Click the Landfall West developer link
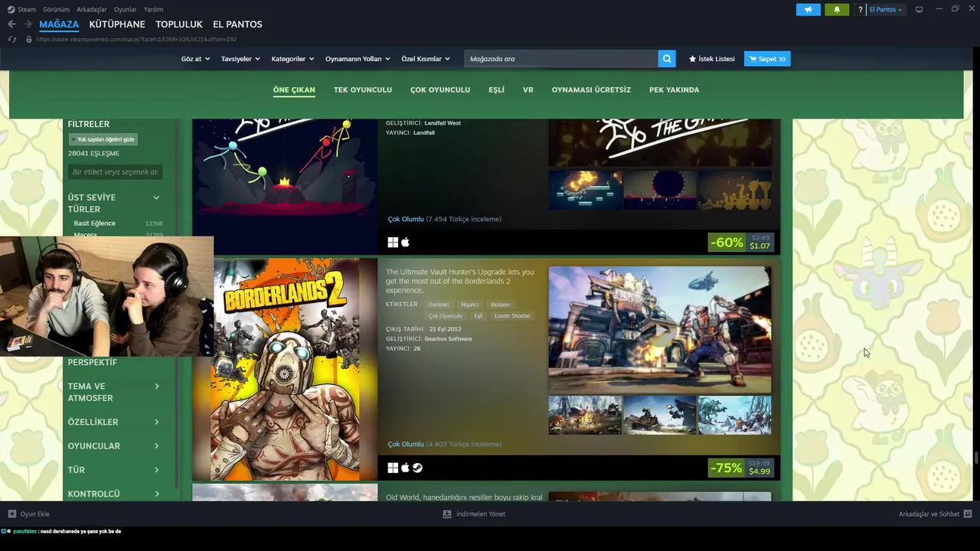This screenshot has width=980, height=551. click(x=441, y=123)
